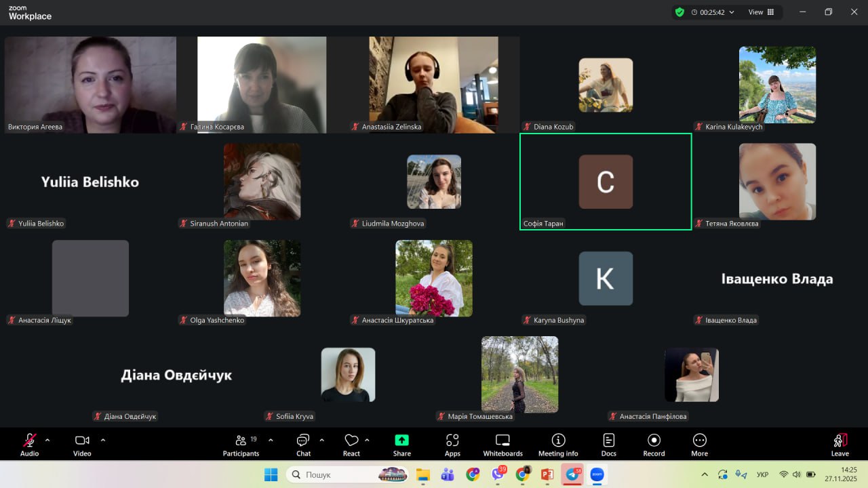
Task: Click the green encryption shield icon
Action: coord(679,12)
